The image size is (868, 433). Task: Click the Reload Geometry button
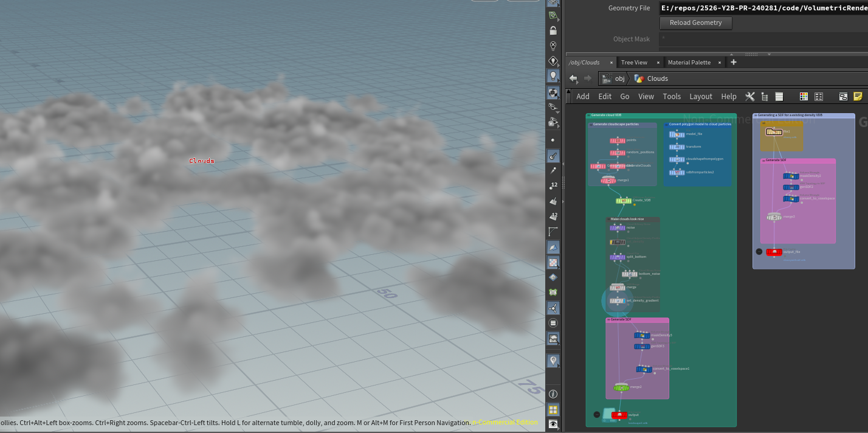tap(695, 23)
